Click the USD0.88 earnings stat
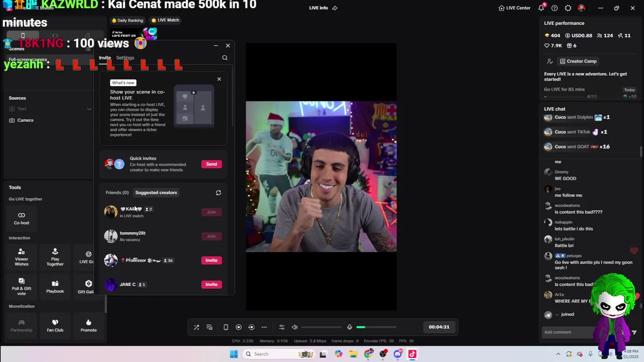Image resolution: width=644 pixels, height=362 pixels. click(x=579, y=36)
